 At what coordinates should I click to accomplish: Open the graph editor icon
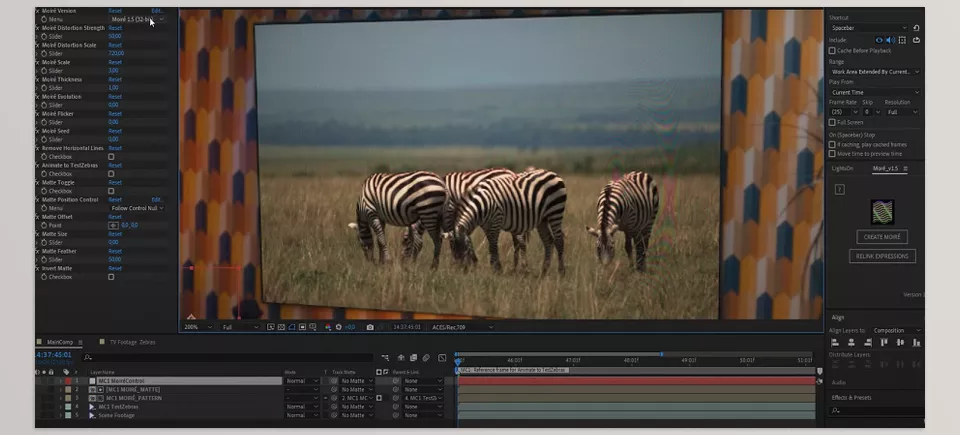pyautogui.click(x=442, y=358)
